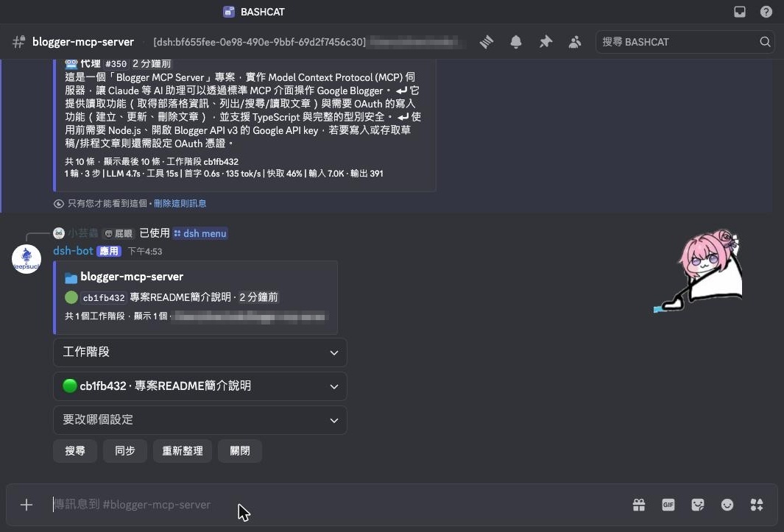Click the #350 tag text
Image resolution: width=784 pixels, height=532 pixels.
[116, 64]
